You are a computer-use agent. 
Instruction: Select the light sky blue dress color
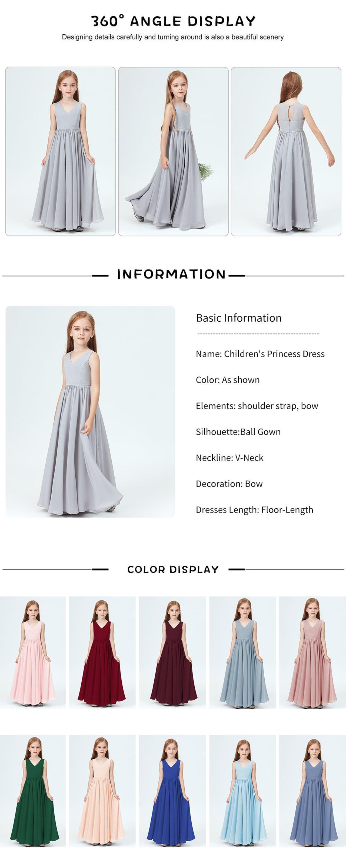(243, 791)
